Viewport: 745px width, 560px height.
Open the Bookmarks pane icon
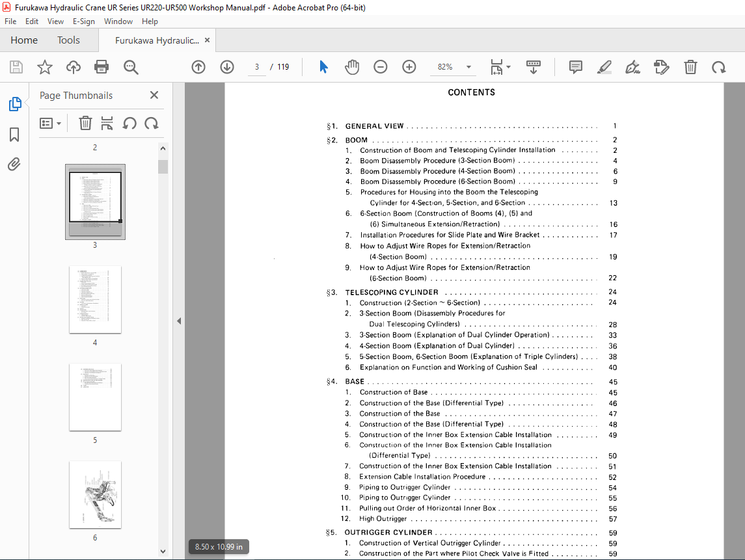click(x=14, y=135)
